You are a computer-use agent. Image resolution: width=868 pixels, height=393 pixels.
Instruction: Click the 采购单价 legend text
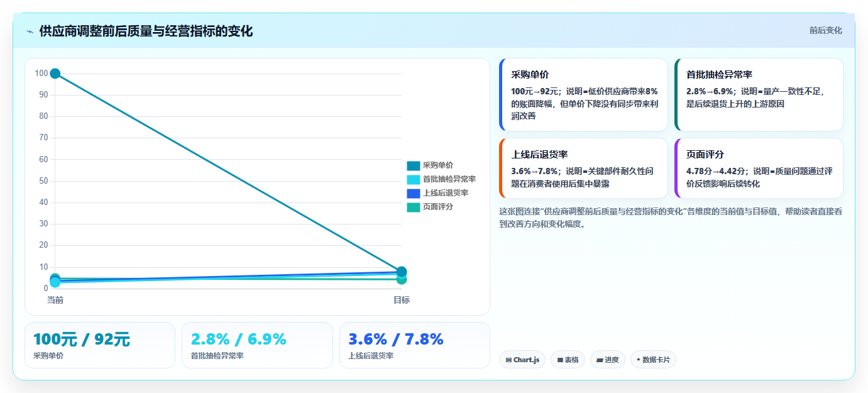click(x=438, y=166)
